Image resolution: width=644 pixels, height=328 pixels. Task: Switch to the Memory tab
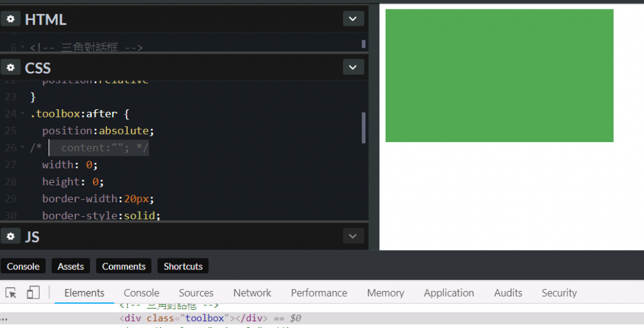pos(386,293)
